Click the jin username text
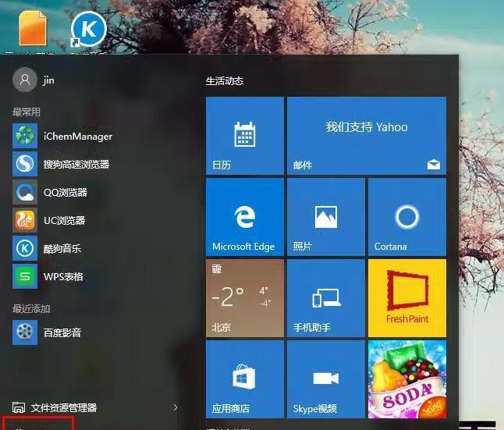This screenshot has width=504, height=430. 48,80
